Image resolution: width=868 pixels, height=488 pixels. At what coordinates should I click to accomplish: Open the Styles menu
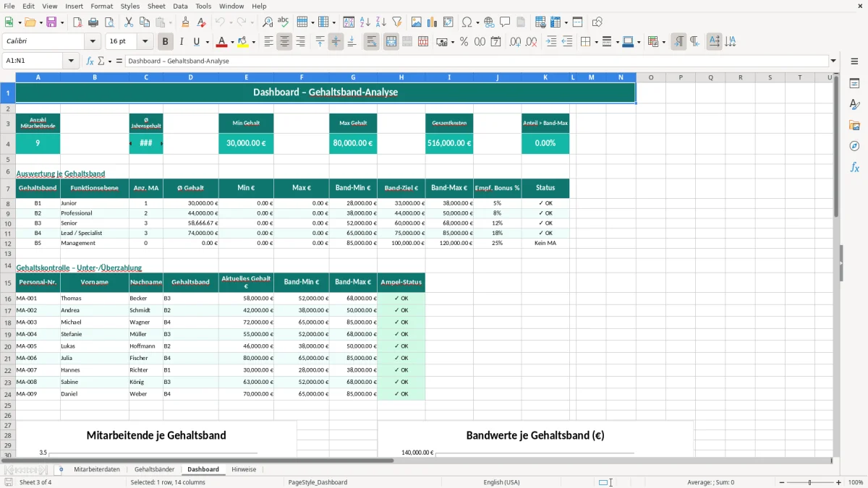click(x=130, y=6)
